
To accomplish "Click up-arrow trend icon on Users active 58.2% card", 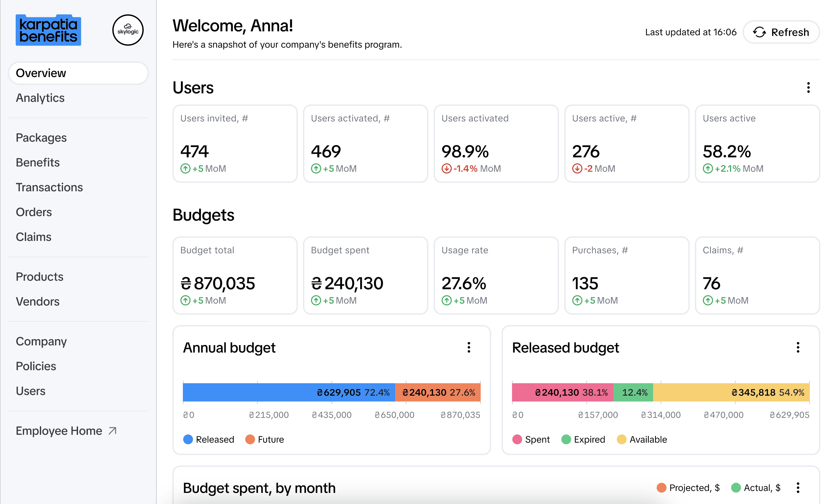I will [x=708, y=168].
